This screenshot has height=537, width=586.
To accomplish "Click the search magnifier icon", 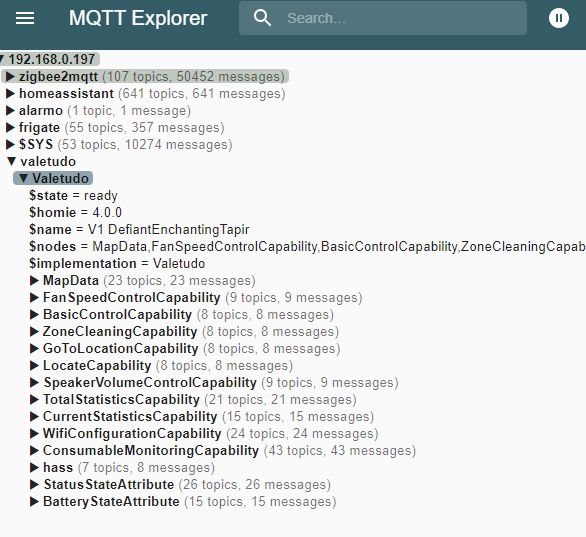I will tap(262, 18).
